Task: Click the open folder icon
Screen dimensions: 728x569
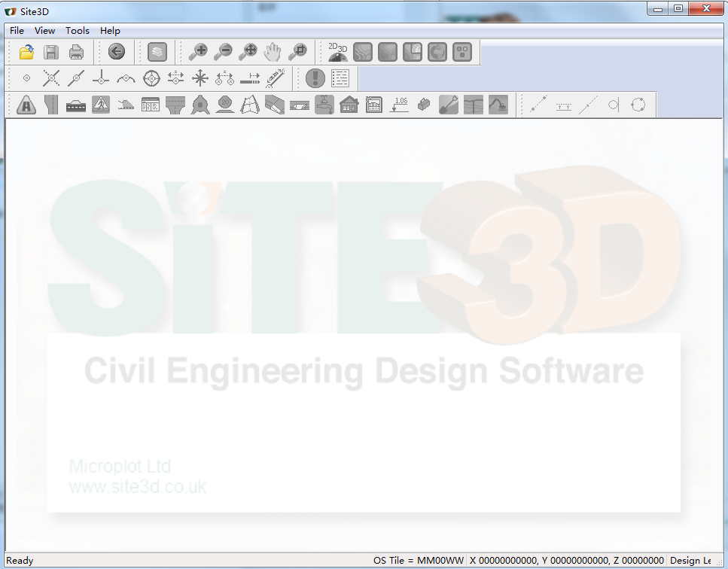Action: [x=26, y=51]
